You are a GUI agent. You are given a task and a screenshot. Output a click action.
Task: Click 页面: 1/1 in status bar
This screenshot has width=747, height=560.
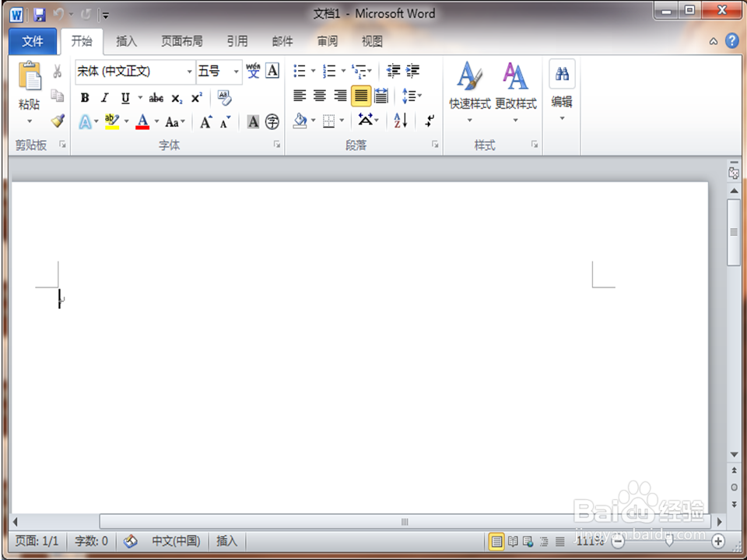click(37, 541)
